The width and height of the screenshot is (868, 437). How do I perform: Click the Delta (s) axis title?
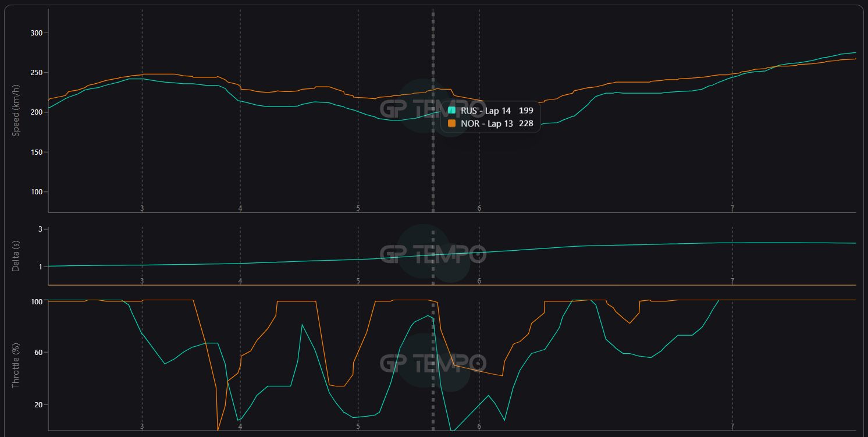(x=16, y=256)
